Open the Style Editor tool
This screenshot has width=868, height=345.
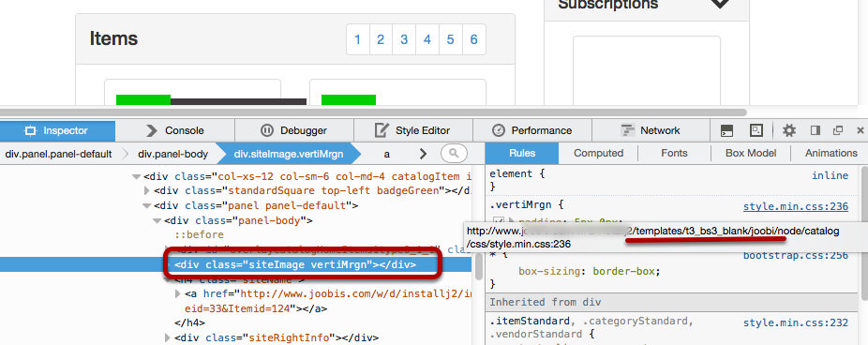(x=413, y=131)
